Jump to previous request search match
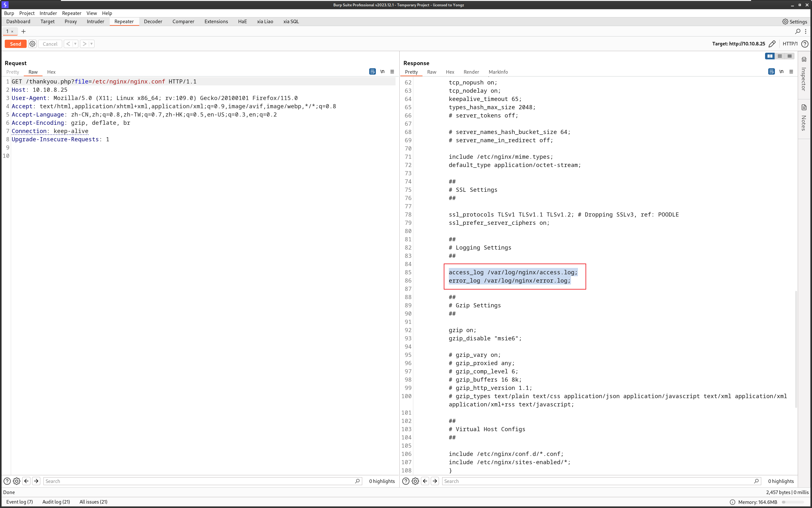 point(26,481)
